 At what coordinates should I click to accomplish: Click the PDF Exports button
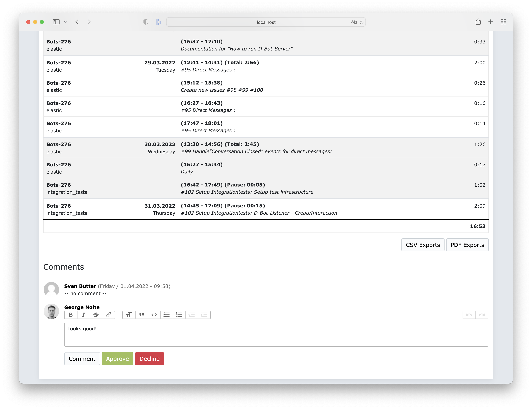pos(467,245)
